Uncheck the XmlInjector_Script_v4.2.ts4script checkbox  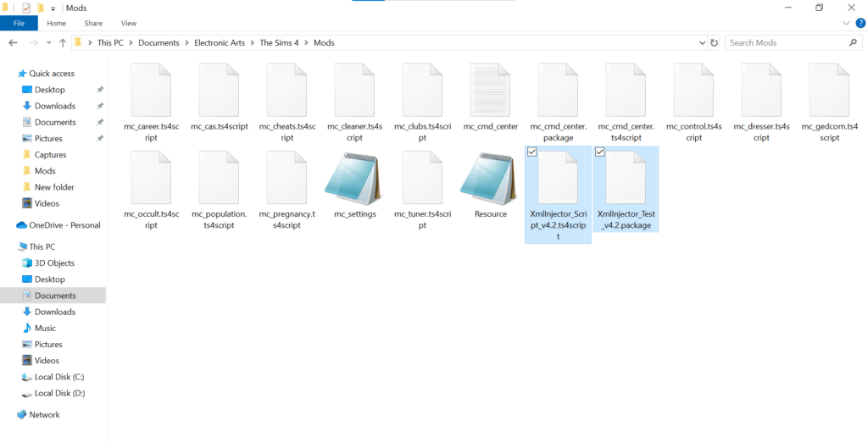(531, 152)
